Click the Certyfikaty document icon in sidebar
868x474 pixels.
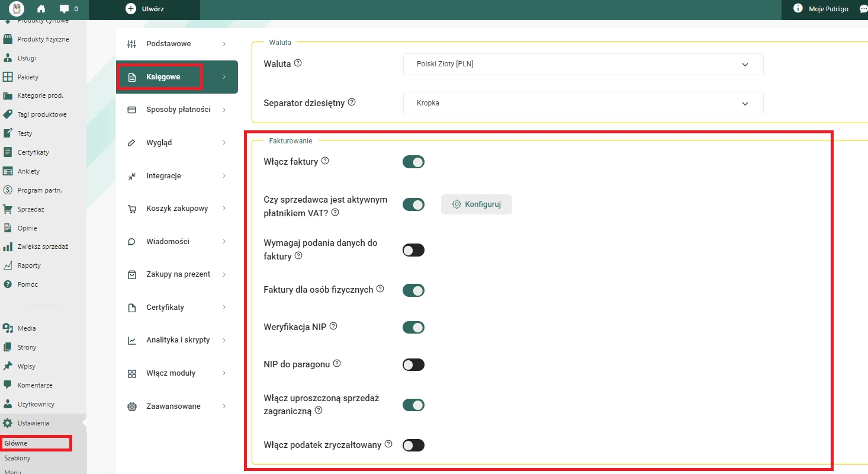[8, 152]
